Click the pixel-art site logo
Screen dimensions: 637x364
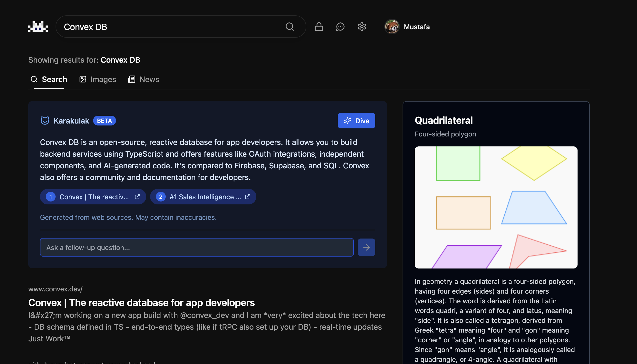tap(38, 27)
